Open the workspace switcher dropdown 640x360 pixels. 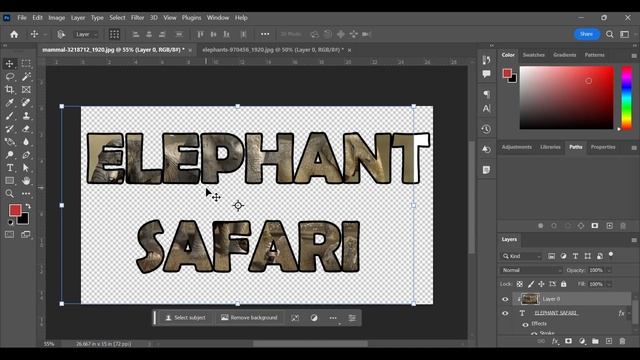(625, 34)
